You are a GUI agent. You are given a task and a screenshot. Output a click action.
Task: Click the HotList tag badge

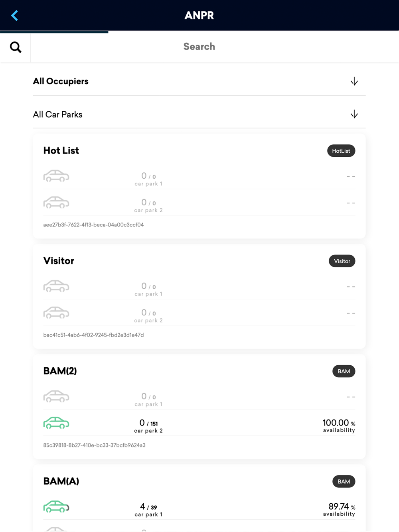click(341, 151)
